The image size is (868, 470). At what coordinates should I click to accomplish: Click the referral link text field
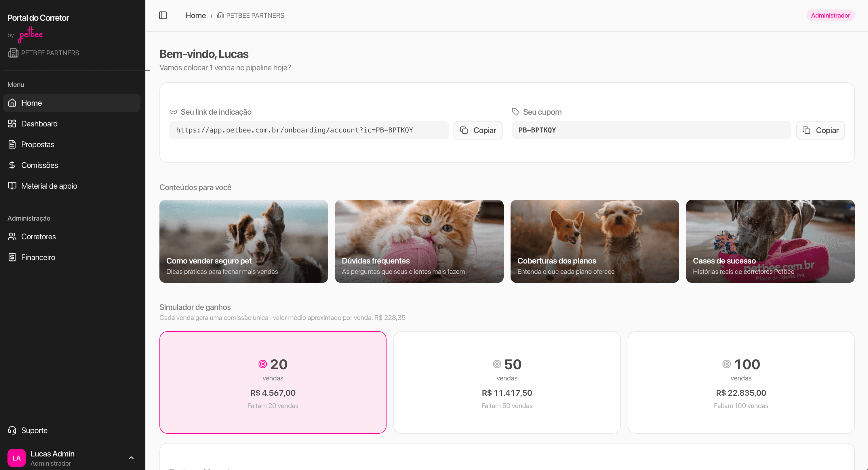click(x=308, y=130)
